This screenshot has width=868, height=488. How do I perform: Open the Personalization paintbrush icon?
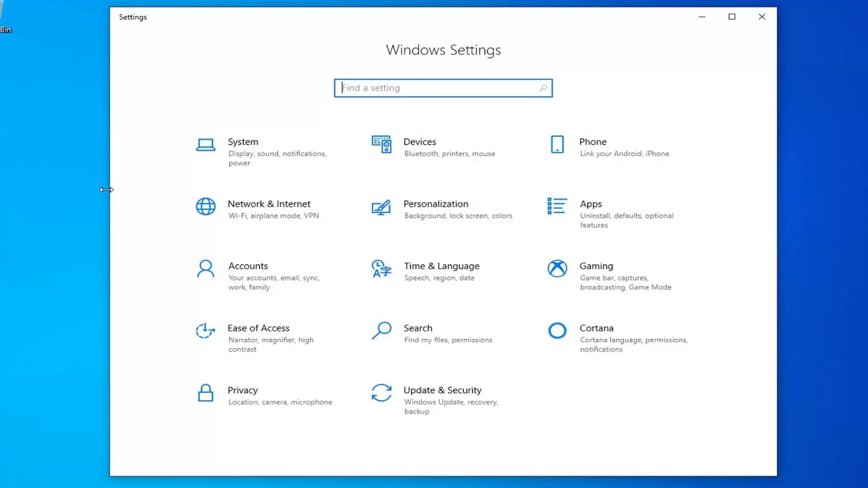click(381, 207)
